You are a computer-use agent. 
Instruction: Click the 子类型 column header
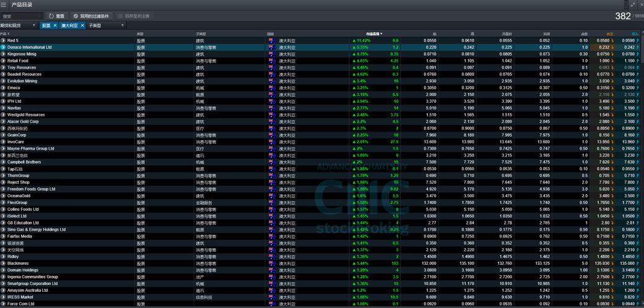coord(201,33)
